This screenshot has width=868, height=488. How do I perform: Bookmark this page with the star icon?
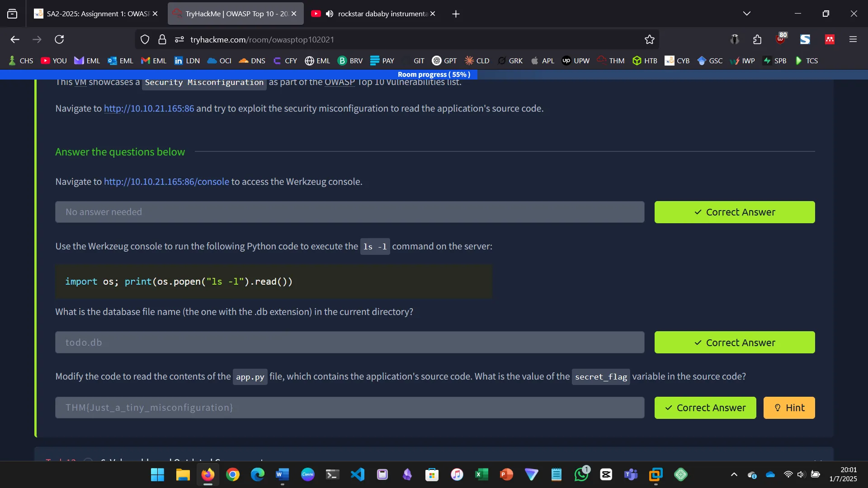click(650, 40)
